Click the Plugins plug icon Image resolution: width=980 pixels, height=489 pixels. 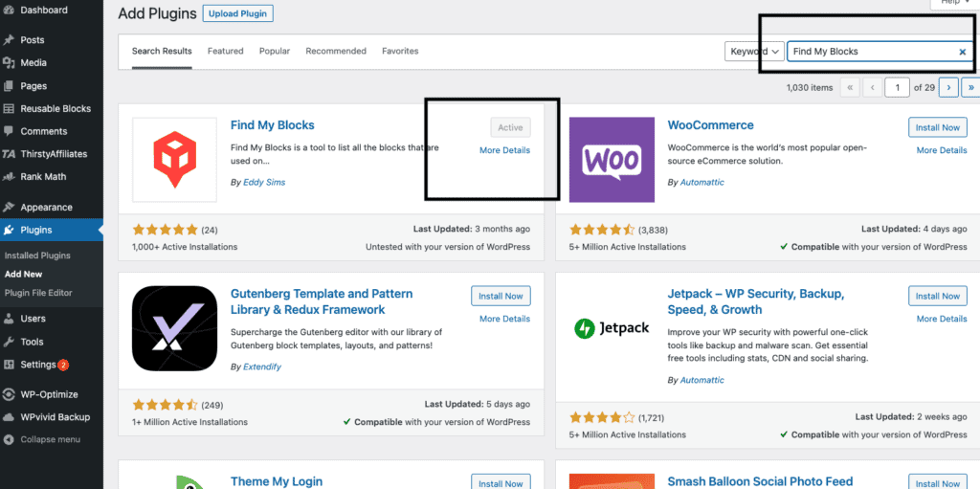pyautogui.click(x=9, y=230)
